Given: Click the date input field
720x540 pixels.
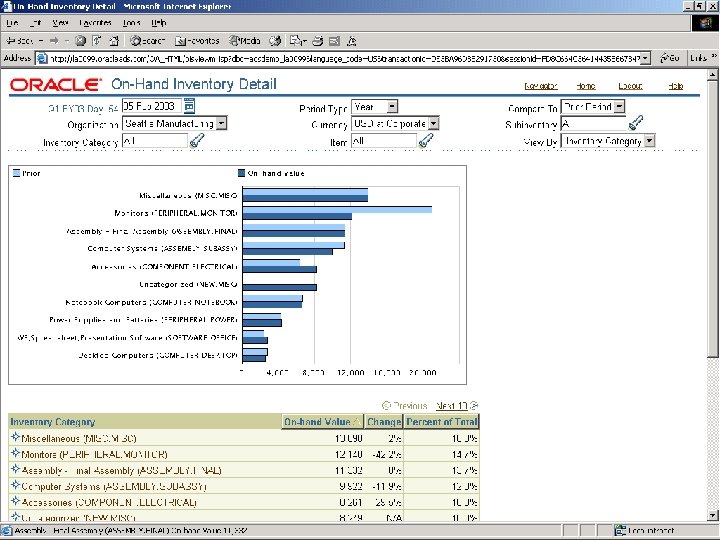Looking at the screenshot, I should pyautogui.click(x=152, y=106).
